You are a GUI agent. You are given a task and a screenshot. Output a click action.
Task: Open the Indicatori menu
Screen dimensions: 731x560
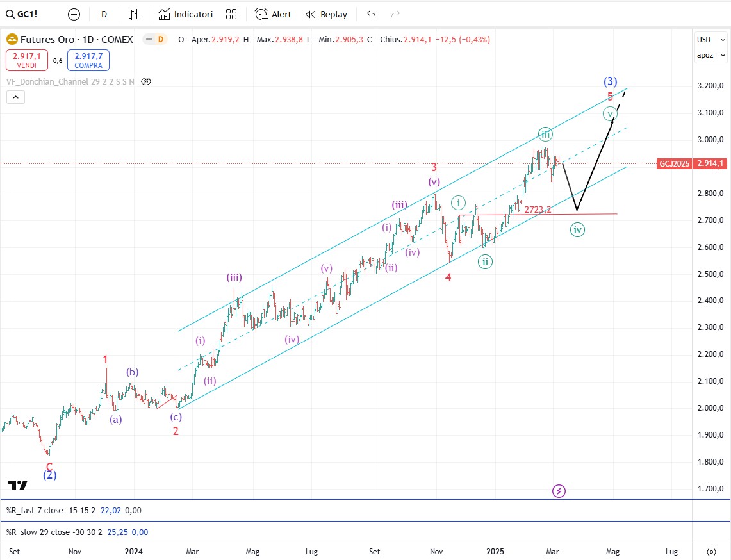click(186, 14)
